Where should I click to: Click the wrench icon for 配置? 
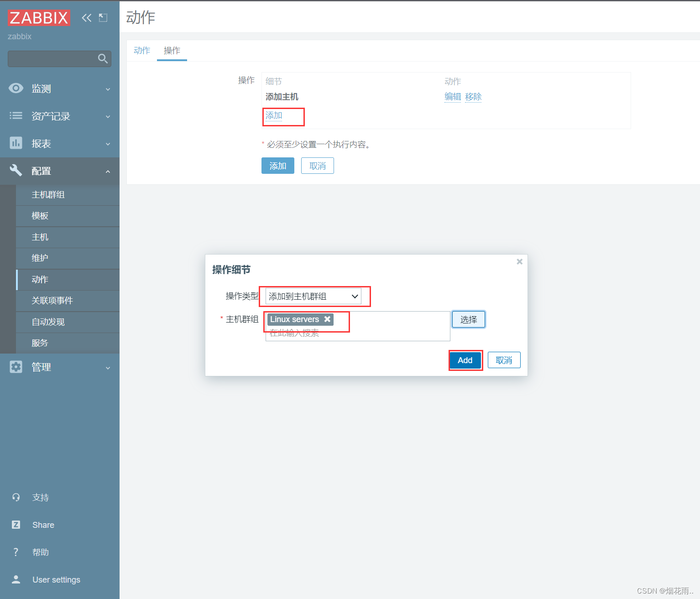pos(16,171)
